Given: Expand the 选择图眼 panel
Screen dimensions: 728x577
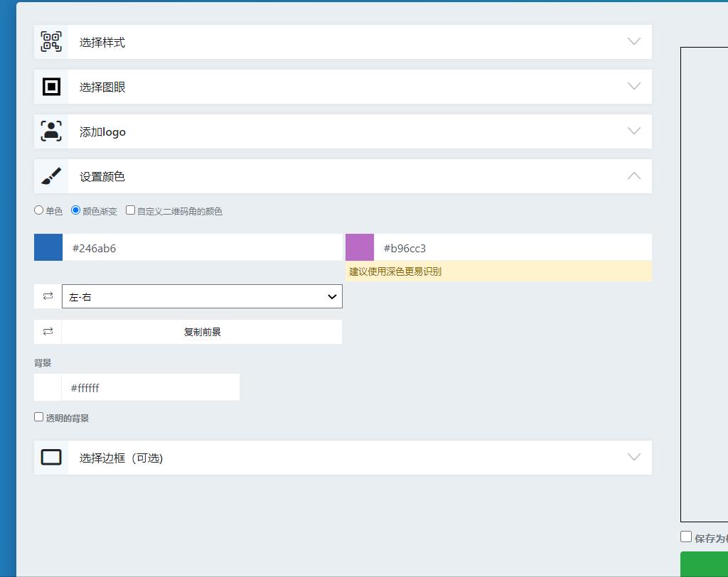Looking at the screenshot, I should click(x=633, y=86).
